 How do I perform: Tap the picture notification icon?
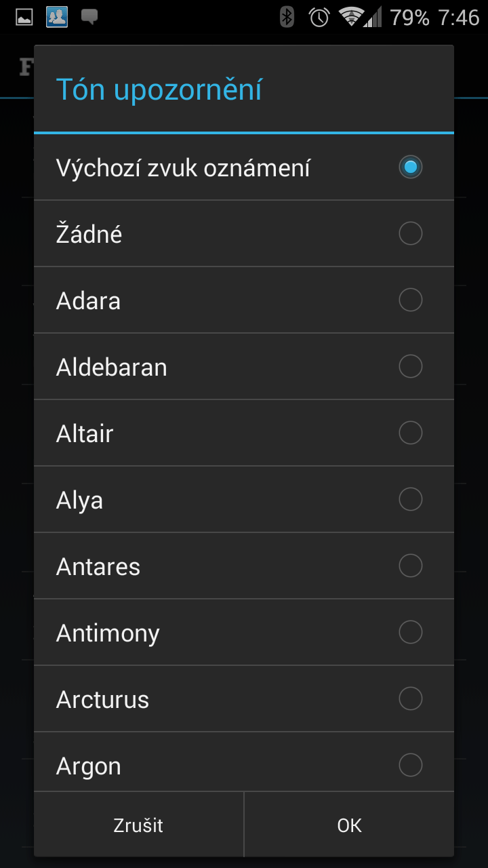[x=24, y=17]
